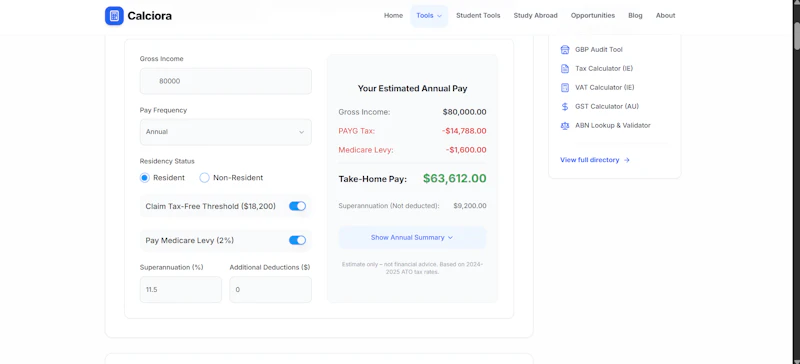Open Study Abroad menu item
The height and width of the screenshot is (364, 800).
coord(536,16)
